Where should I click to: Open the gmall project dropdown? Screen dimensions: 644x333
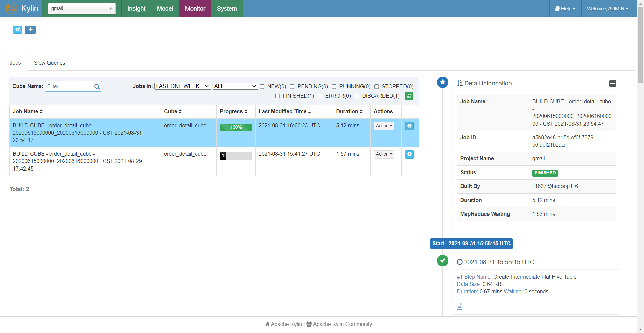coord(82,8)
